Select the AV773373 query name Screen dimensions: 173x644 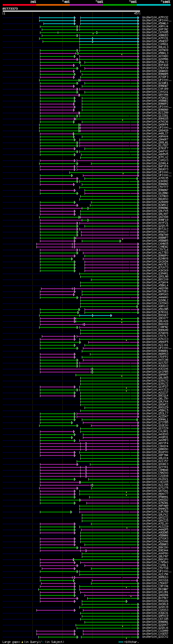point(10,9)
